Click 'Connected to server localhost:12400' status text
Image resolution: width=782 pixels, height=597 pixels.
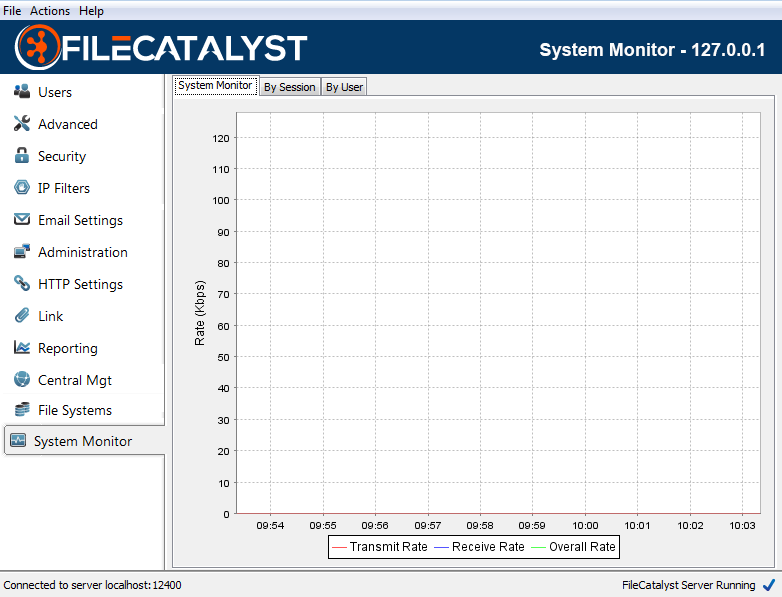pyautogui.click(x=92, y=585)
